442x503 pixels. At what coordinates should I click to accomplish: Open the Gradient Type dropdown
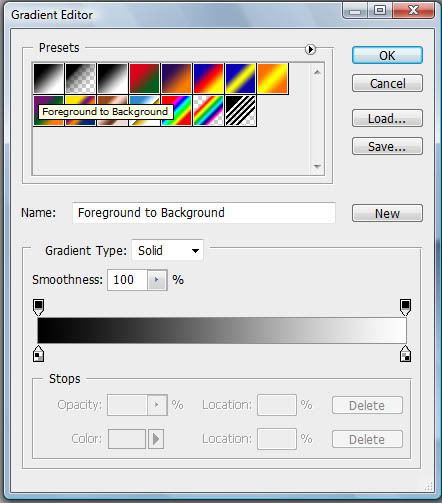[x=167, y=250]
